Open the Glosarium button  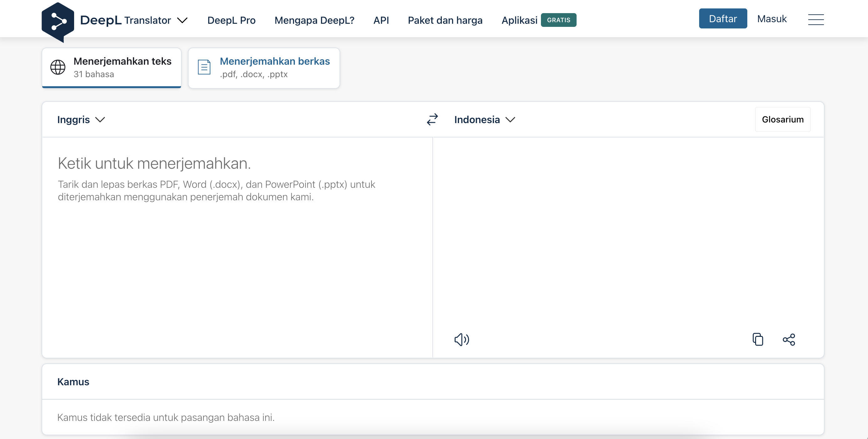pos(782,119)
